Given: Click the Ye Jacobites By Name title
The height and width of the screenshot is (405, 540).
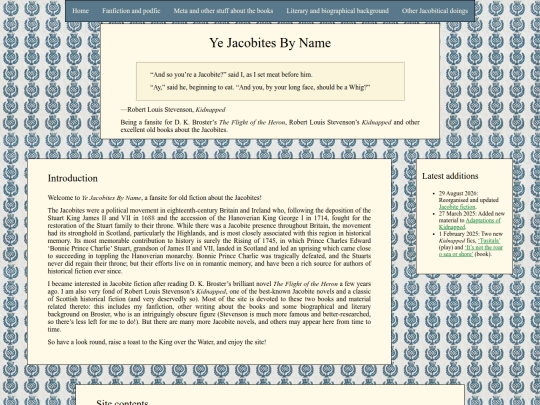Looking at the screenshot, I should pos(270,43).
